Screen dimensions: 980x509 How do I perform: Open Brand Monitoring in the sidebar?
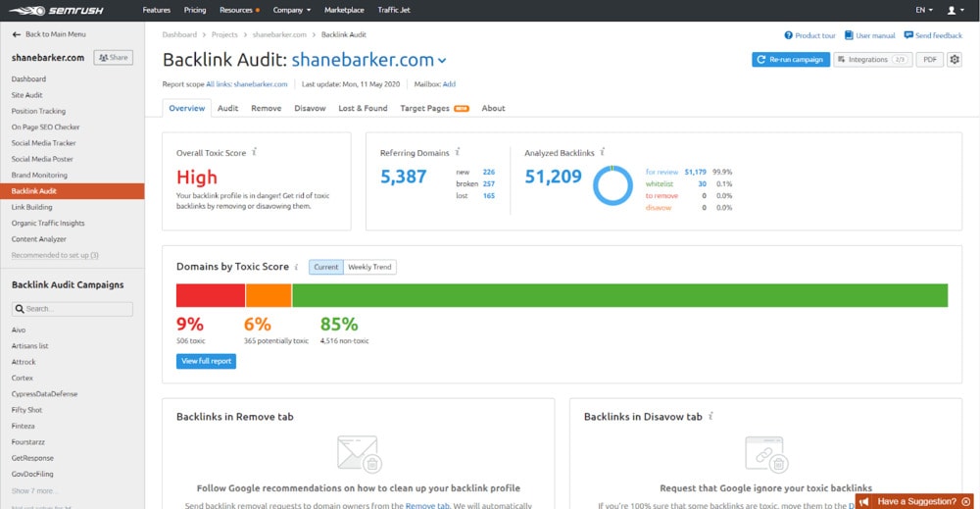point(39,176)
